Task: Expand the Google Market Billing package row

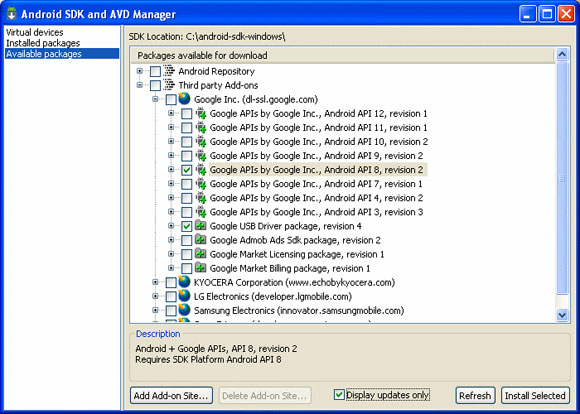Action: coord(171,267)
